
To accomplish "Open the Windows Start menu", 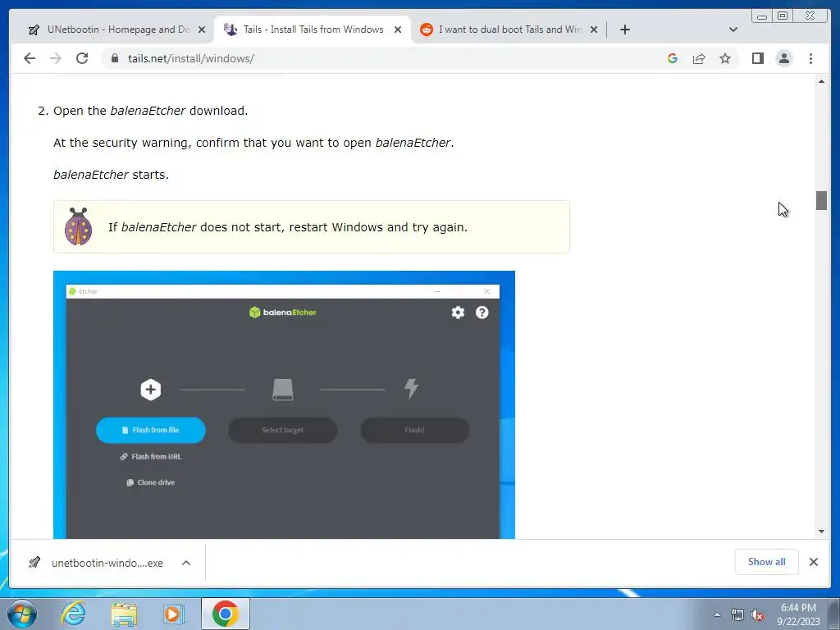I will click(x=22, y=614).
